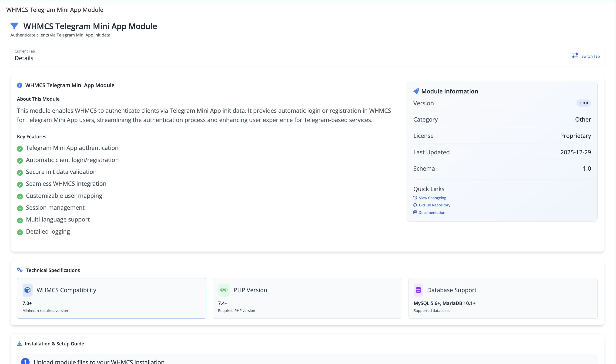Click the switch arrows icon near Switch Tab
Viewport: 616px width, 364px height.
[575, 56]
